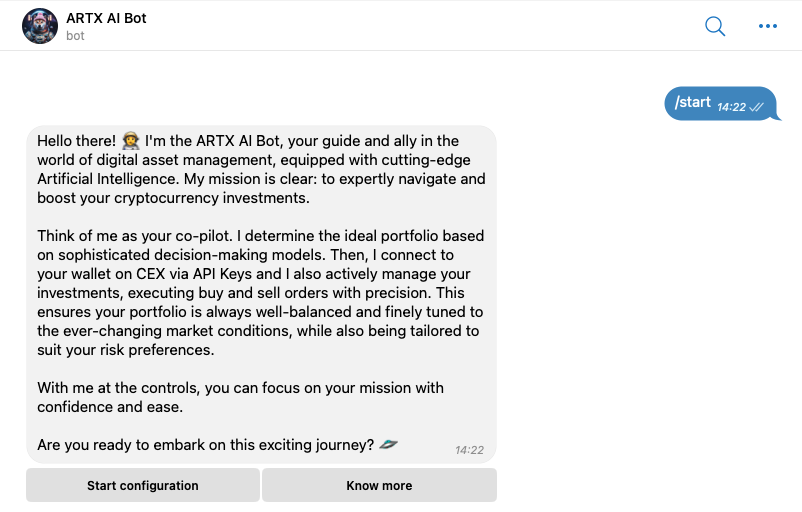
Task: Click the 14:22 timestamp on the bot's welcome message
Action: pos(469,450)
